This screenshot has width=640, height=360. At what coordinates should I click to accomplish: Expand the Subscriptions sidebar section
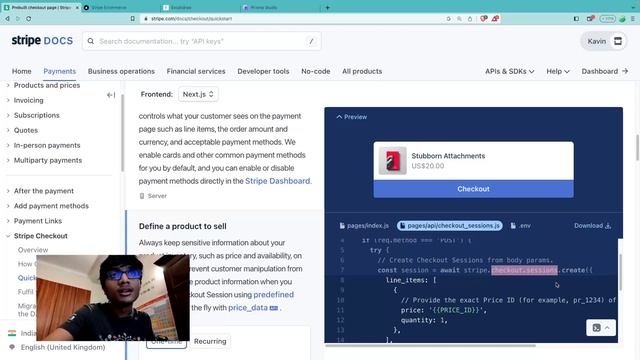point(8,116)
